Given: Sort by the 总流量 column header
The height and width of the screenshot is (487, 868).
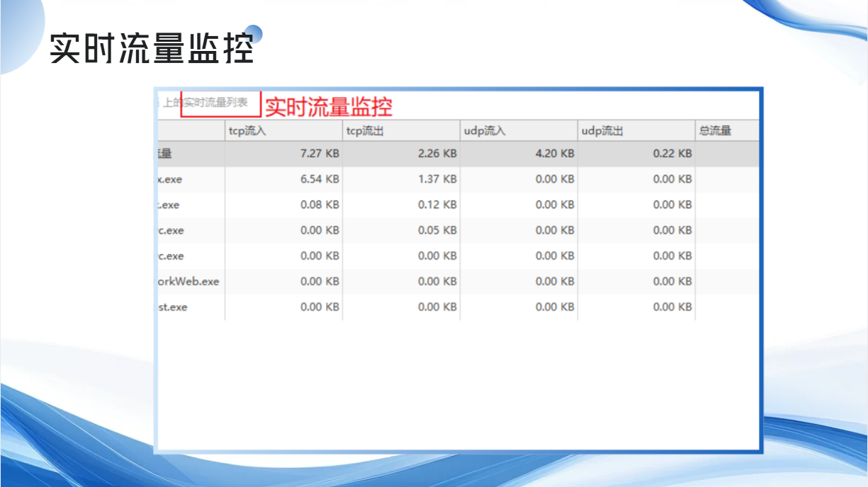Looking at the screenshot, I should point(727,130).
